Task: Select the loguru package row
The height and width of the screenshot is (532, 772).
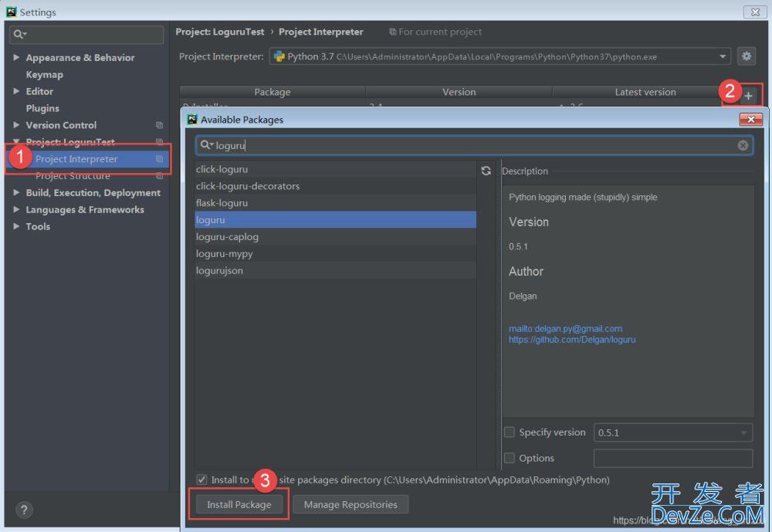Action: 335,220
